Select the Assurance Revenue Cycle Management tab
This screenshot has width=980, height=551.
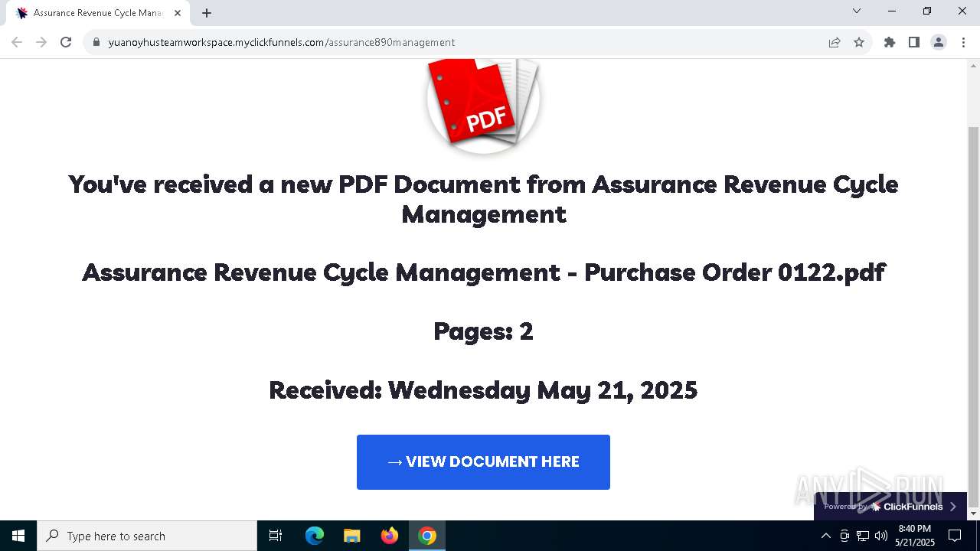click(97, 13)
